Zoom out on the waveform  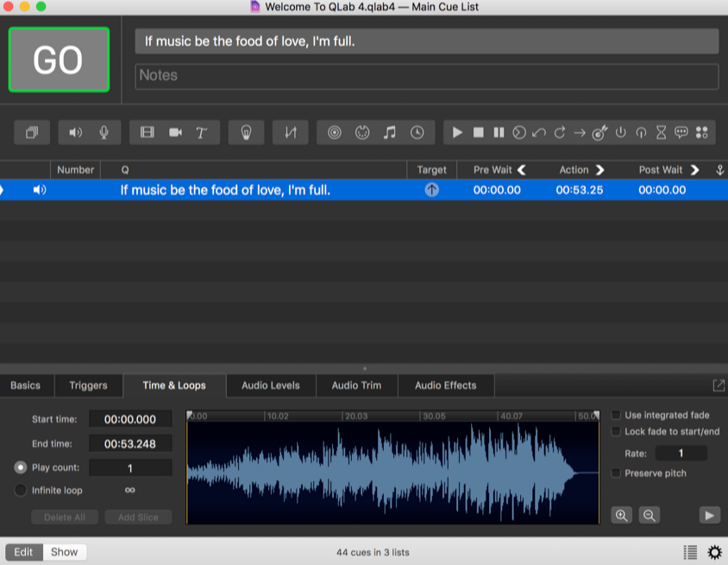649,515
